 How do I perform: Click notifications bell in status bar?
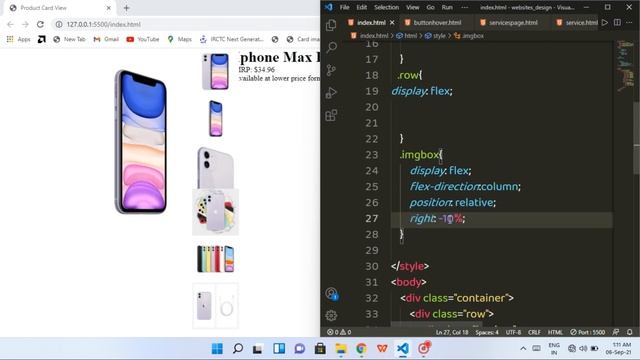pos(630,332)
